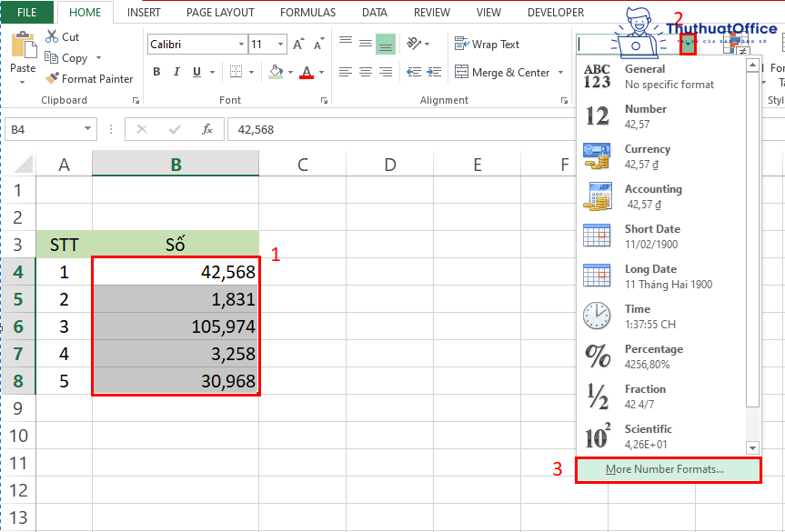
Task: Switch to the DEVELOPER ribbon tab
Action: 556,12
